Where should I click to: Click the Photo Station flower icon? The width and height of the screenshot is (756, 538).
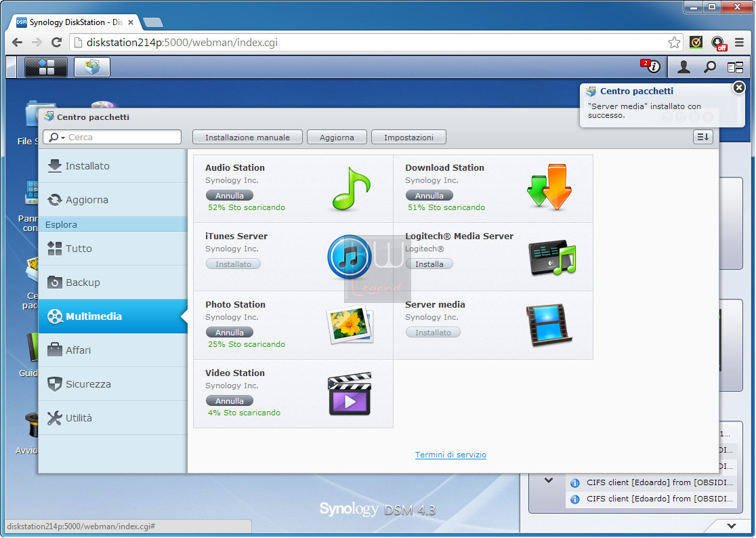click(350, 325)
